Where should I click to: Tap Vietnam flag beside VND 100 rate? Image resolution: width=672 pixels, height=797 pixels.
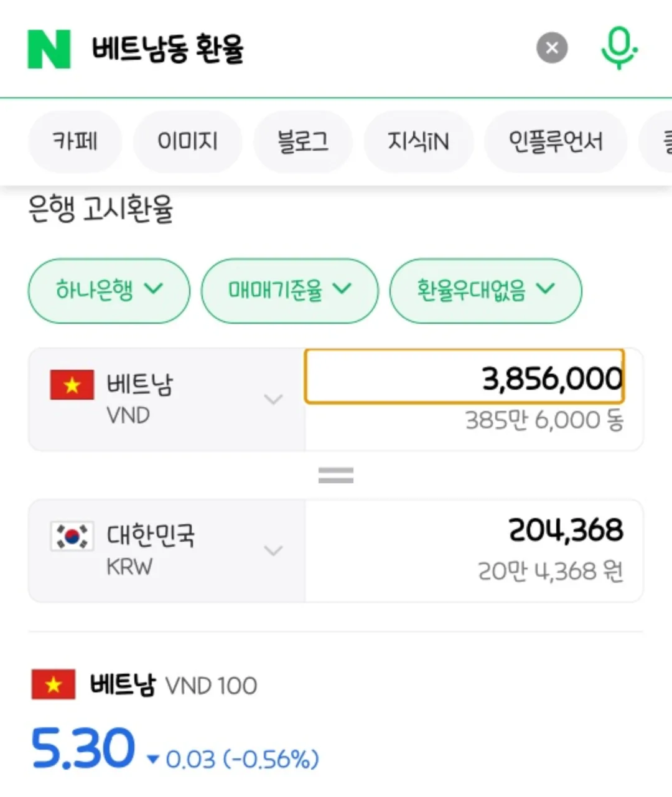pos(54,685)
